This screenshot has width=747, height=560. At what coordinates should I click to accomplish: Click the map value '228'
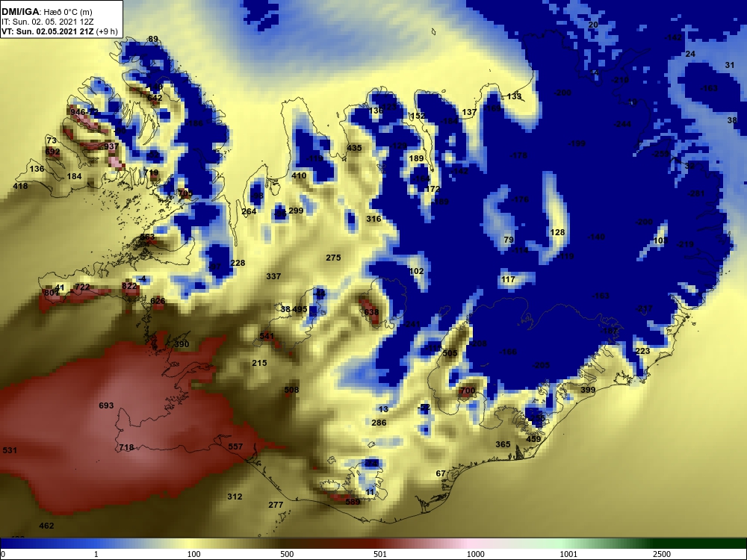(x=238, y=263)
